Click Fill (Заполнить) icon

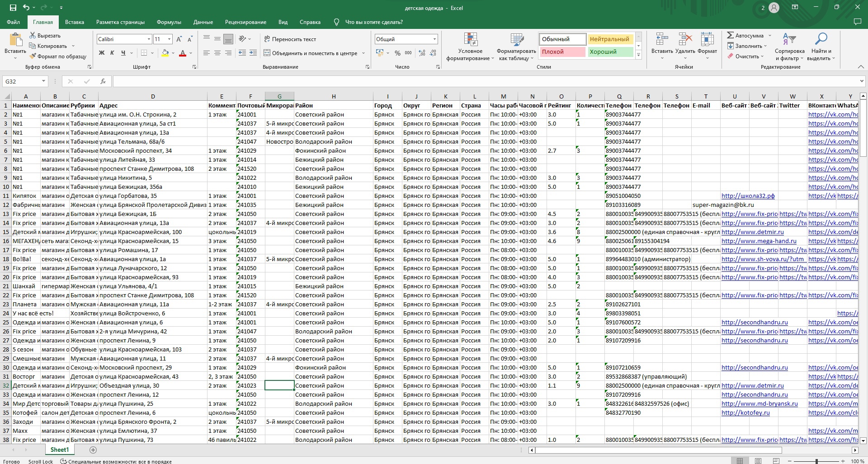click(x=731, y=46)
